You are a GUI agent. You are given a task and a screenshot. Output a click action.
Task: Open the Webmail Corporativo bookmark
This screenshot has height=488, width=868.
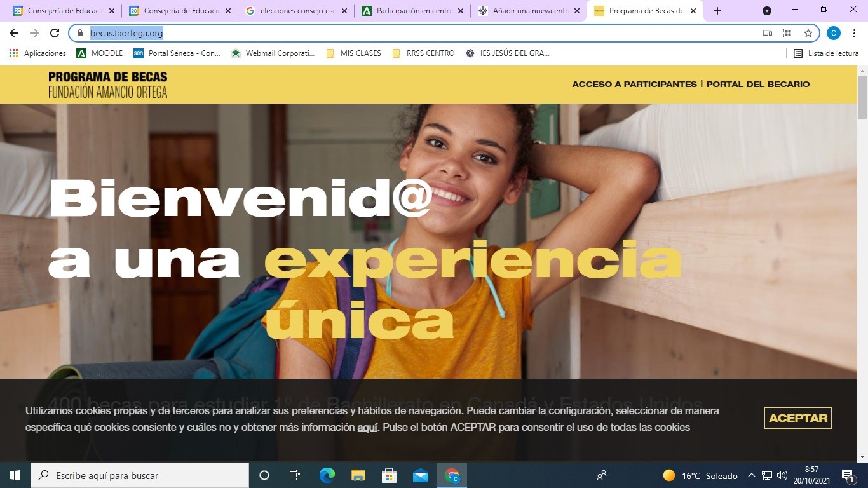click(273, 53)
